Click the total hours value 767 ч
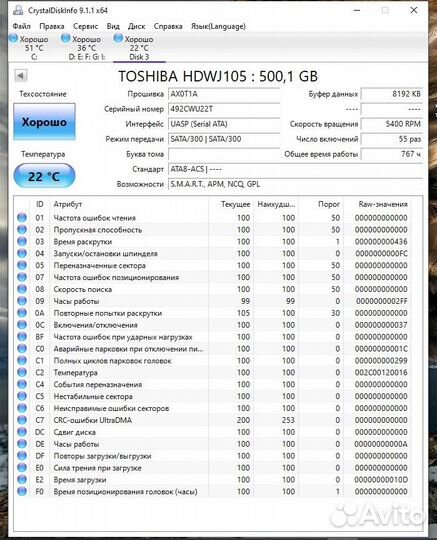Viewport: 437px width, 540px height. 392,154
